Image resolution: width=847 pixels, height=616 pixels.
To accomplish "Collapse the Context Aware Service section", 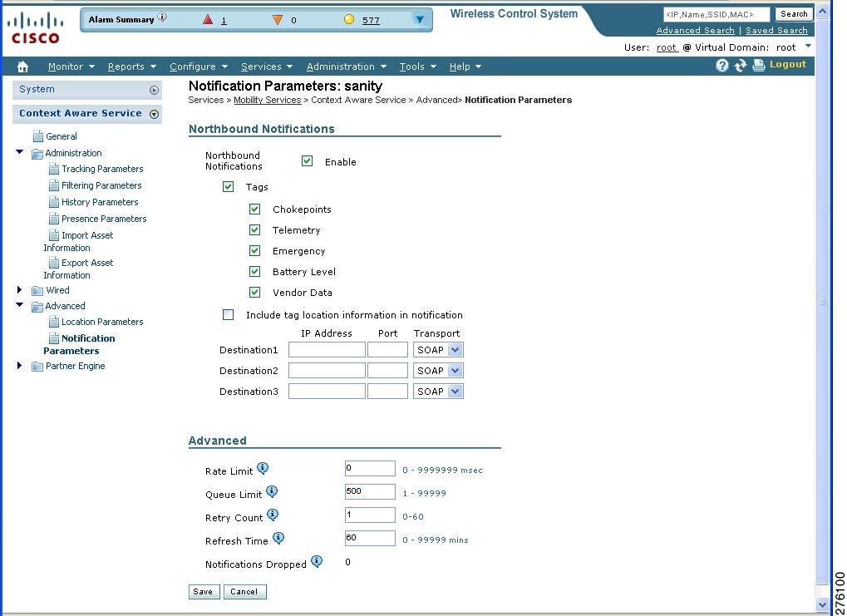I will click(154, 114).
